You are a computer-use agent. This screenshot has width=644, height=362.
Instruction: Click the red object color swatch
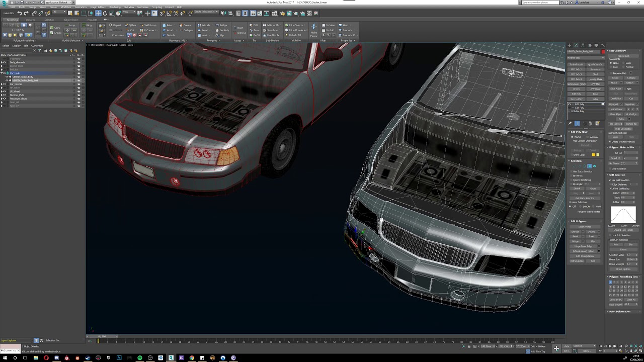(x=603, y=52)
